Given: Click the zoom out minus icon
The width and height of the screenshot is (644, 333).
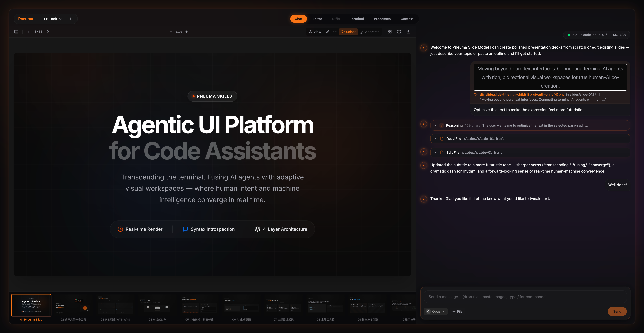Looking at the screenshot, I should [171, 32].
